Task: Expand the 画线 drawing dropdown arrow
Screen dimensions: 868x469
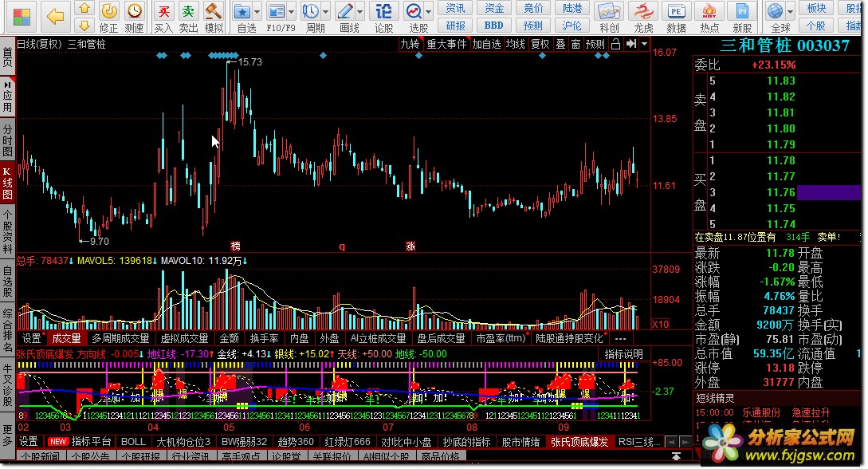Action: coord(359,11)
